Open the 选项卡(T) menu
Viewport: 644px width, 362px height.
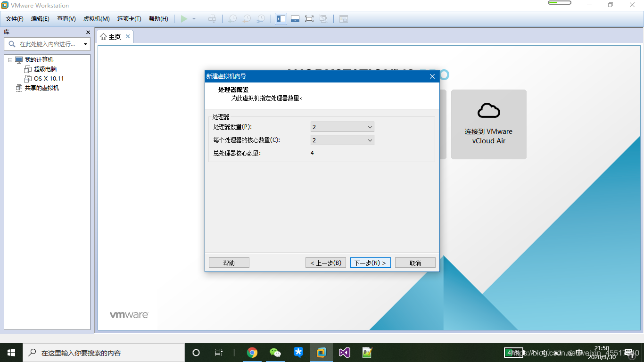(x=129, y=19)
